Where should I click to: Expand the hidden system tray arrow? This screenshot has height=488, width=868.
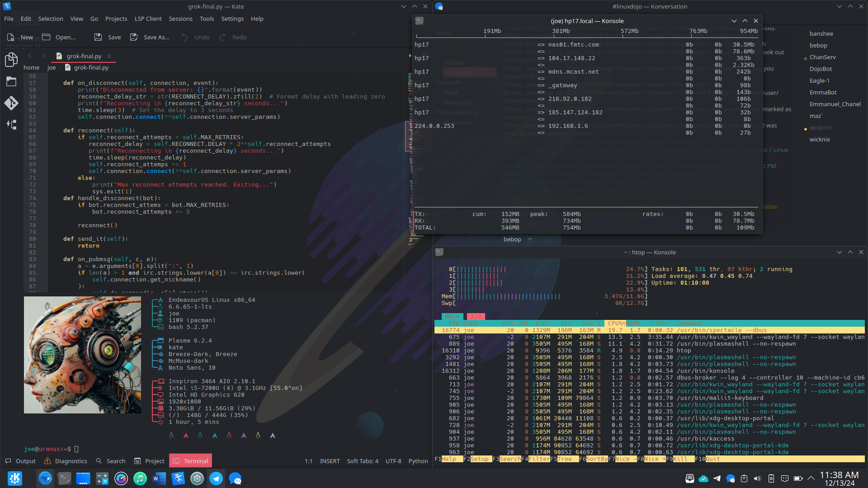pyautogui.click(x=811, y=478)
